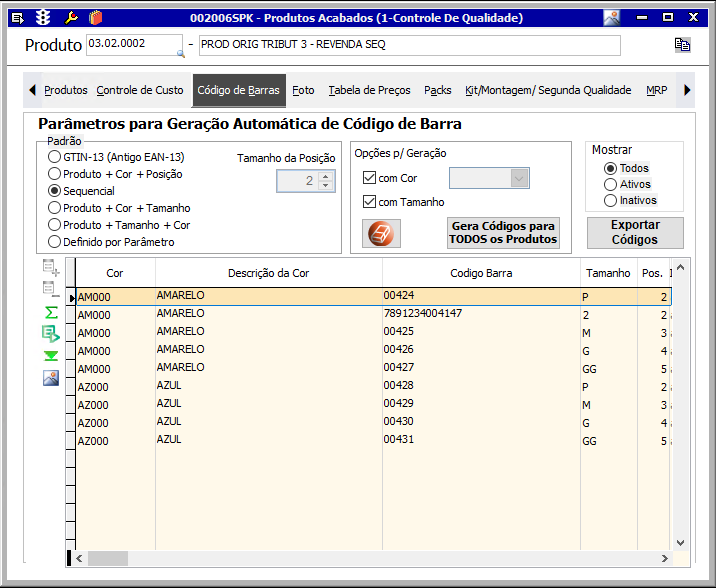Show only Ativos records

pos(611,184)
